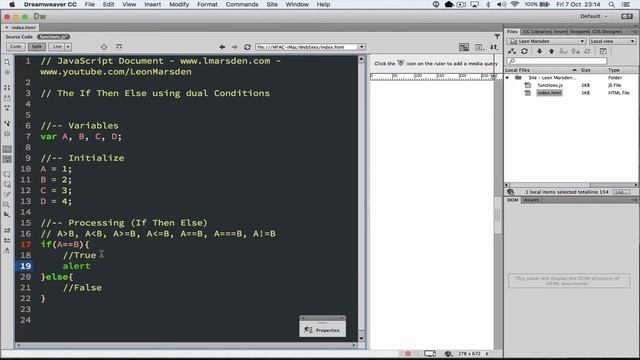
Task: Select index.html in the Files panel
Action: (549, 93)
